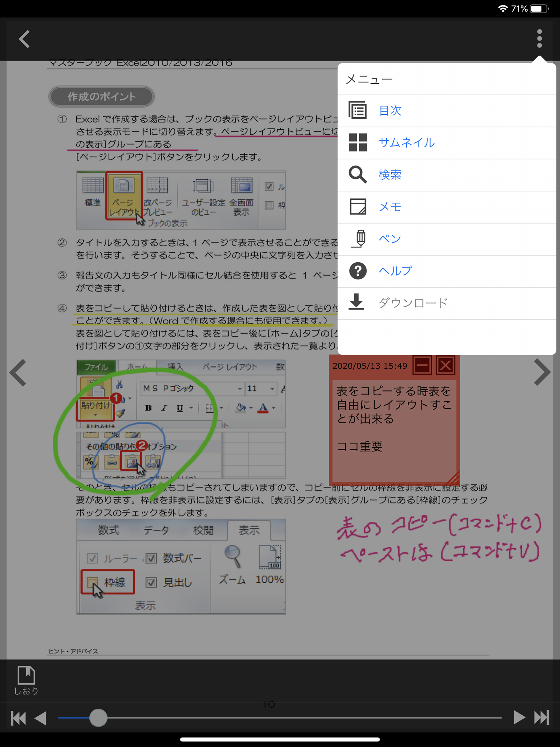560x747 pixels.
Task: Tap the magnifying glass search icon
Action: [358, 175]
